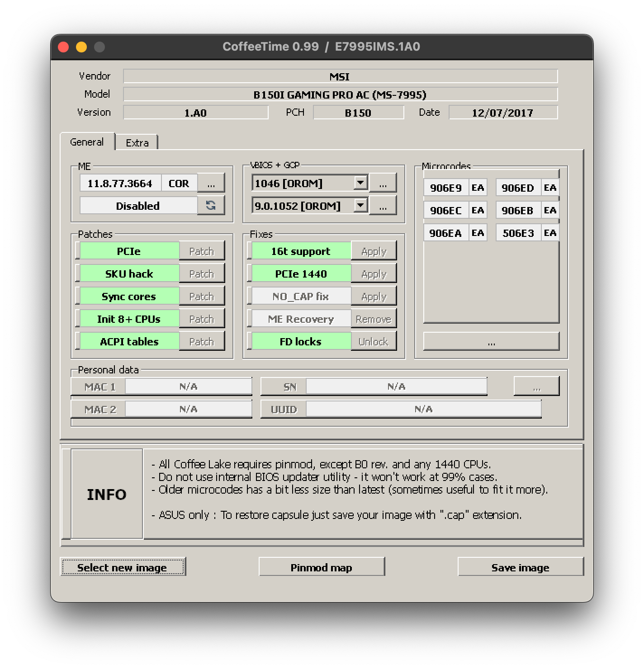
Task: Click the Date 12/07/2017 field
Action: (503, 113)
